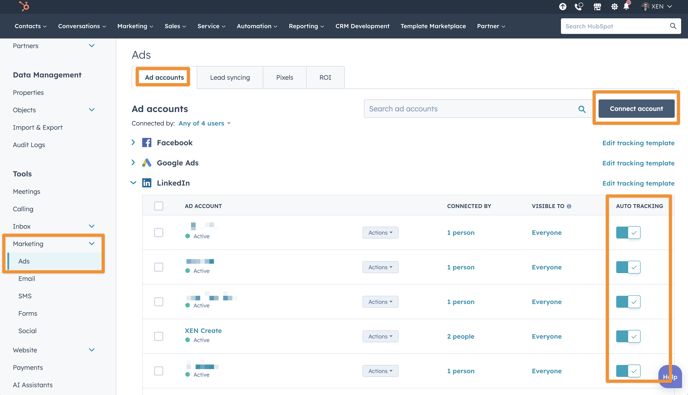Open Email under Marketing sidebar
This screenshot has width=688, height=395.
click(x=26, y=278)
